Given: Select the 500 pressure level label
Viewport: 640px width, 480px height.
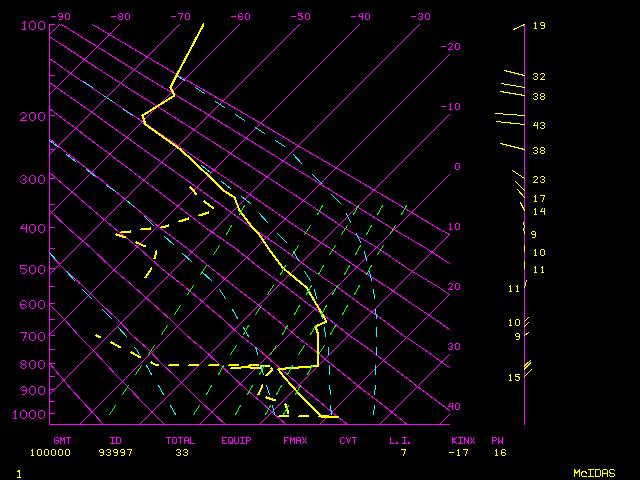Looking at the screenshot, I should 33,269.
